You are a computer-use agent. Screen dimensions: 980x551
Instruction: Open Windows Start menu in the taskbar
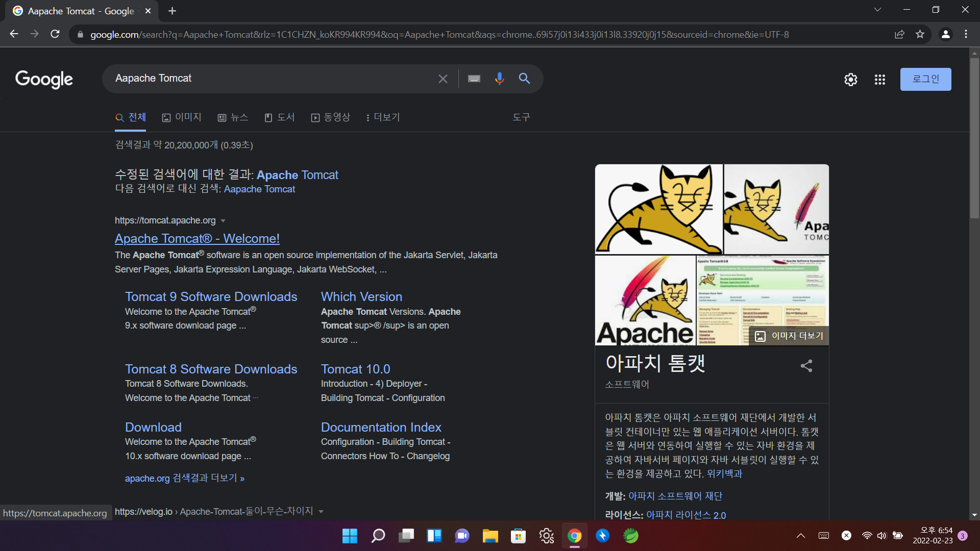[x=350, y=536]
